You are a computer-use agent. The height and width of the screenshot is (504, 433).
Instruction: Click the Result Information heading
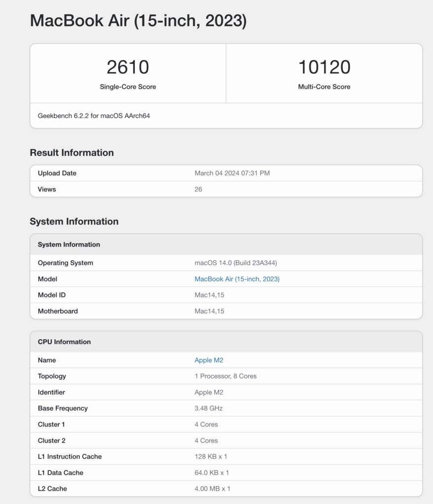coord(72,153)
